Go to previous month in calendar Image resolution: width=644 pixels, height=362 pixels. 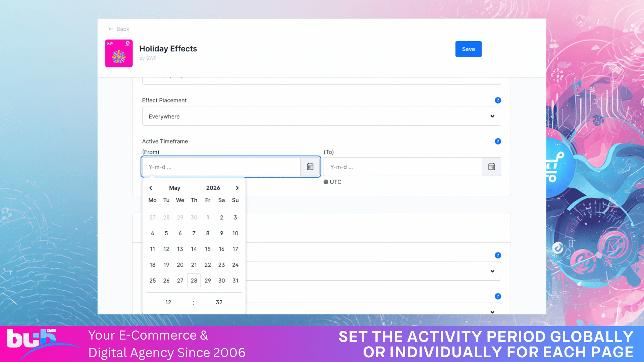click(x=151, y=188)
